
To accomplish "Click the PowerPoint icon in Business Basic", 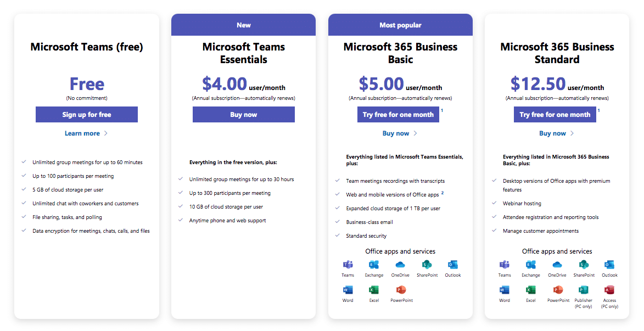I will tap(401, 290).
